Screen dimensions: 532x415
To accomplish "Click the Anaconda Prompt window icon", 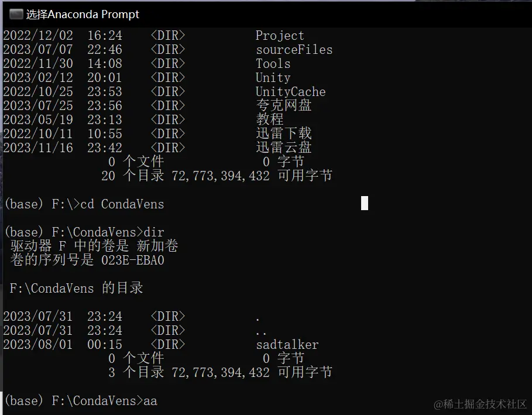I will [16, 14].
